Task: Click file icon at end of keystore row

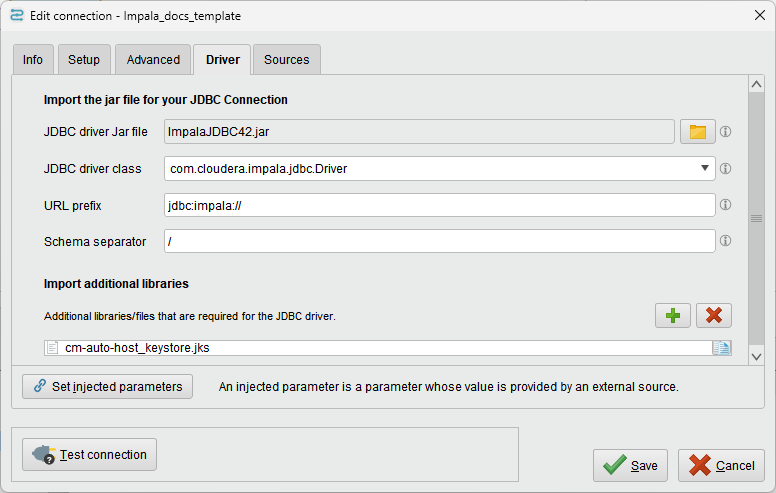Action: point(722,348)
